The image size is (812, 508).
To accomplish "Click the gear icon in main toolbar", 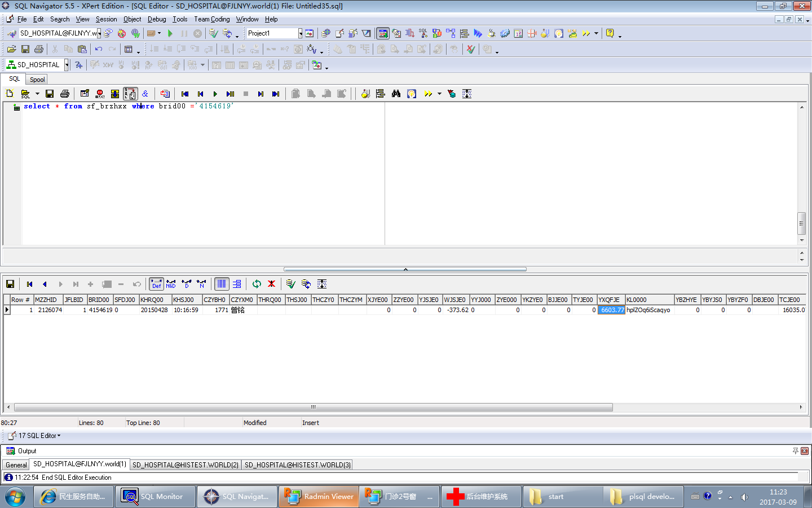I will pyautogui.click(x=505, y=33).
